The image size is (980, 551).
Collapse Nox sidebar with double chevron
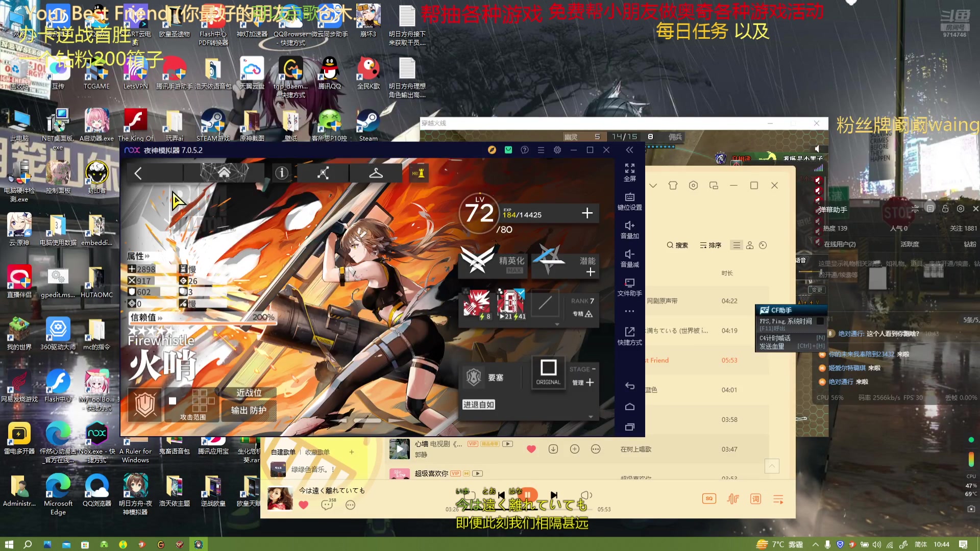pos(629,150)
